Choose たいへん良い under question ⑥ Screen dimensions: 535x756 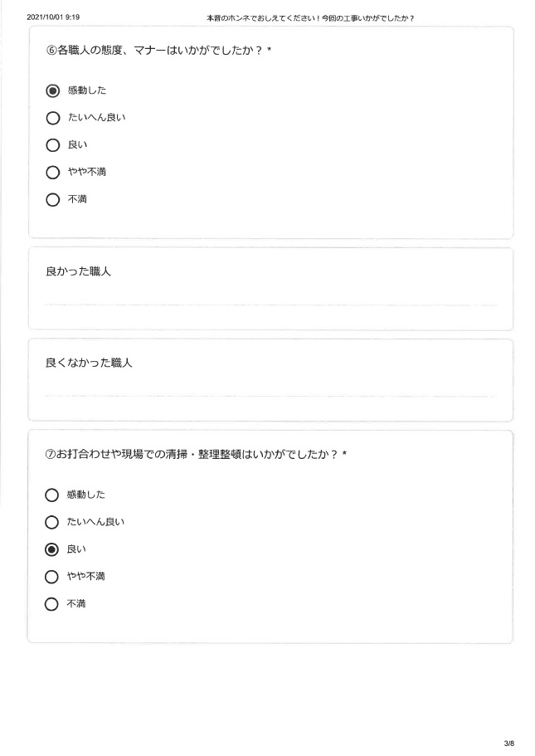tap(52, 118)
